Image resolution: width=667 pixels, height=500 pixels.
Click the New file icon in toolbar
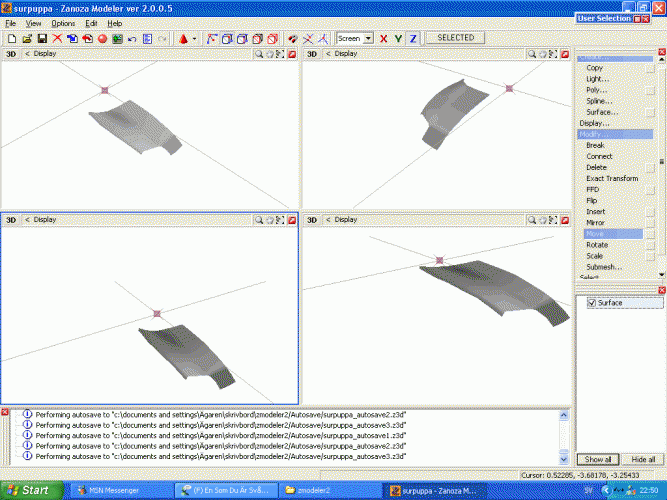click(x=11, y=38)
